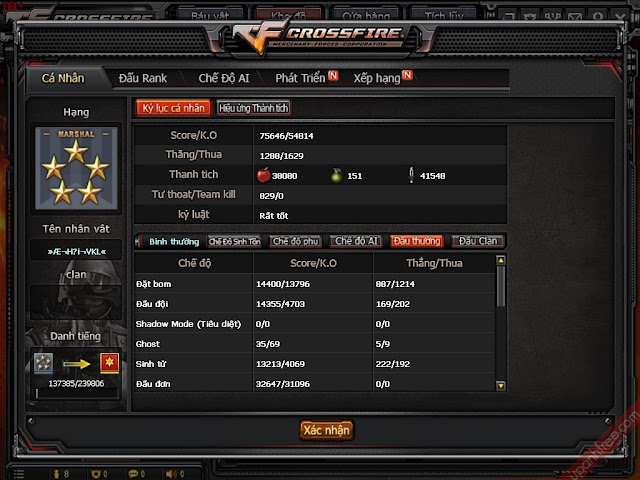This screenshot has height=480, width=640.
Task: Select the Chế độ phụ filter
Action: [295, 241]
